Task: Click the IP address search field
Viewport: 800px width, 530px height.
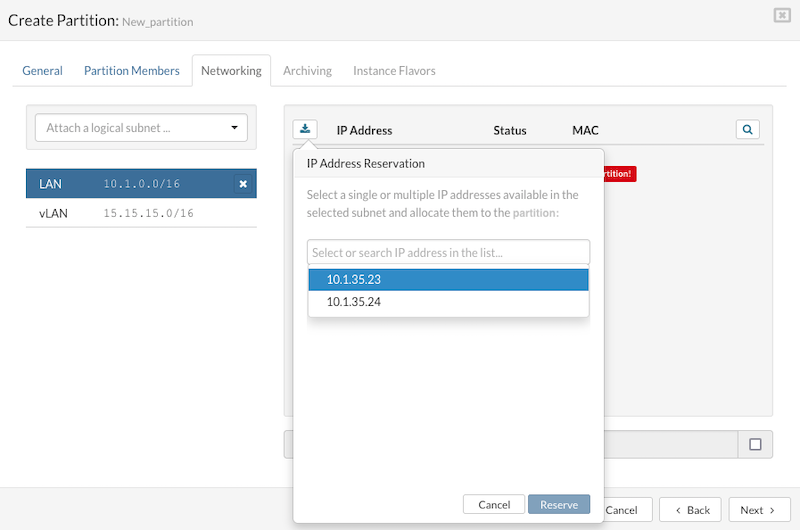Action: pos(448,253)
